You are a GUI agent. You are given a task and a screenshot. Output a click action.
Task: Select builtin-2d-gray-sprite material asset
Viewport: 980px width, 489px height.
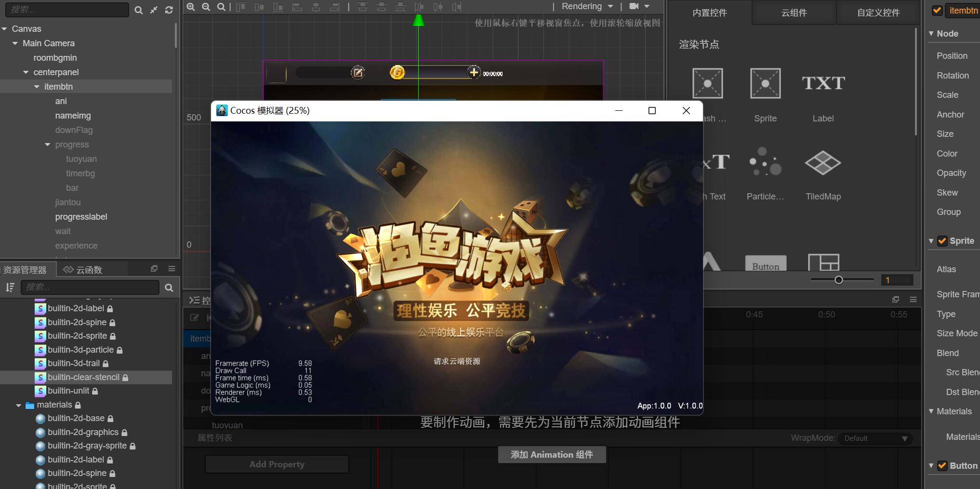coord(87,446)
